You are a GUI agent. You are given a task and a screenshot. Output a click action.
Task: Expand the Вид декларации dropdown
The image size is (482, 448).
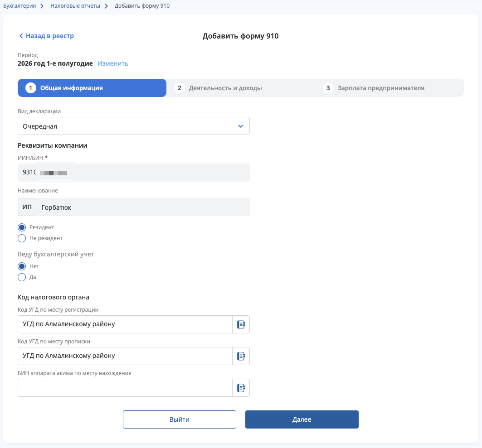(134, 126)
